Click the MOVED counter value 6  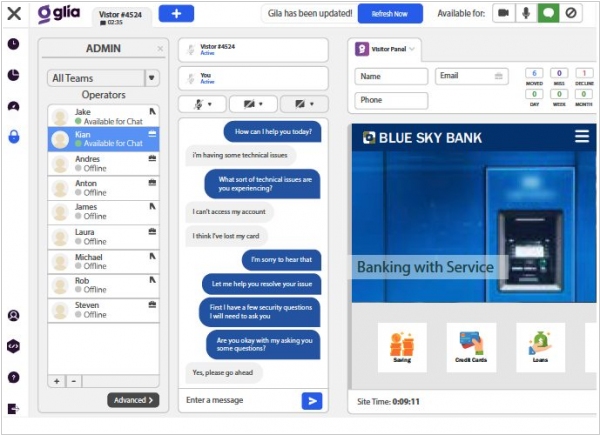point(534,73)
